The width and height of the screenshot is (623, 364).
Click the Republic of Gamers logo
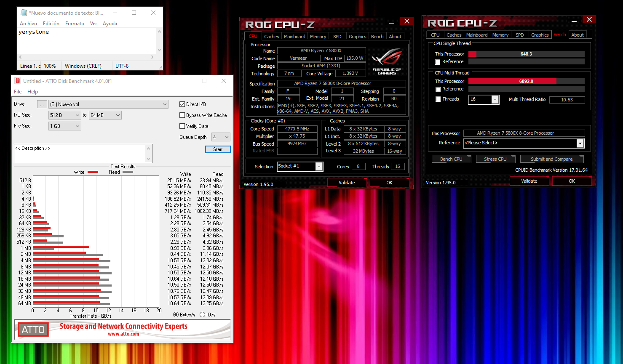click(x=387, y=62)
